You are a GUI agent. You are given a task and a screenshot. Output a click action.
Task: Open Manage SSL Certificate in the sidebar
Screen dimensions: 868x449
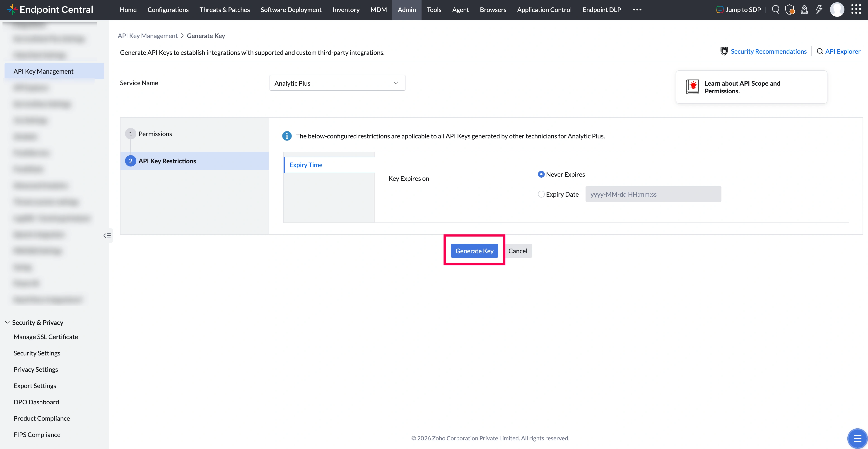tap(46, 337)
